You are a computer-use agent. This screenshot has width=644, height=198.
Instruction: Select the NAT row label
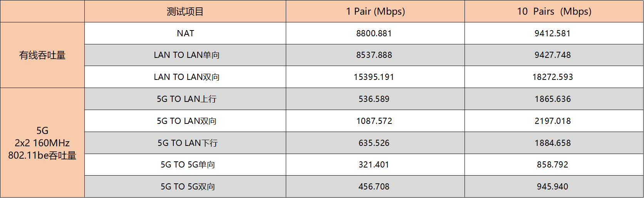[185, 33]
